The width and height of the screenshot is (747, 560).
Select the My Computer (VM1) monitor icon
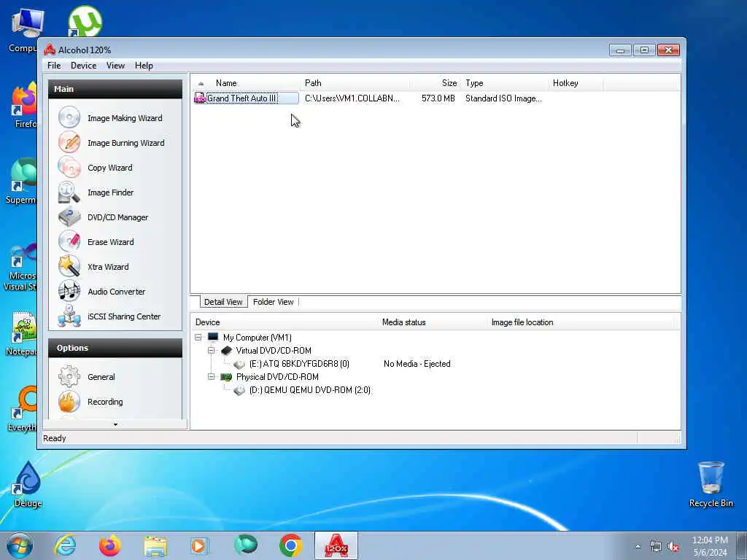213,337
